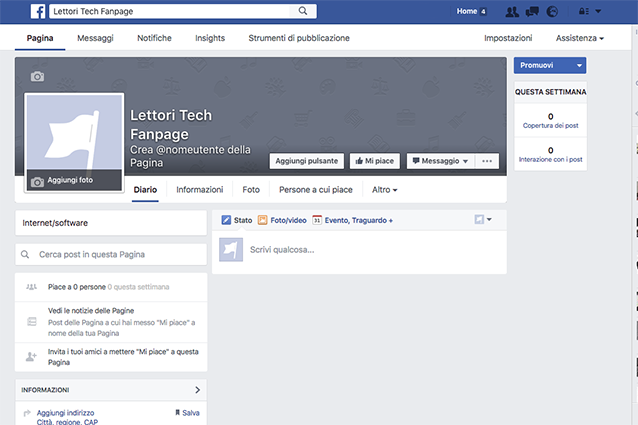Click Internet/software category text
The image size is (638, 425).
click(55, 223)
